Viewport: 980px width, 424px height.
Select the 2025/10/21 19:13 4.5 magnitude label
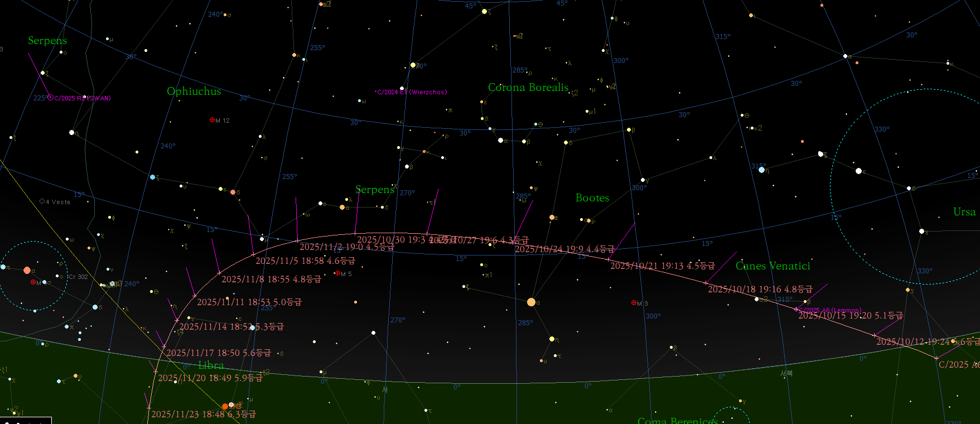tap(662, 266)
